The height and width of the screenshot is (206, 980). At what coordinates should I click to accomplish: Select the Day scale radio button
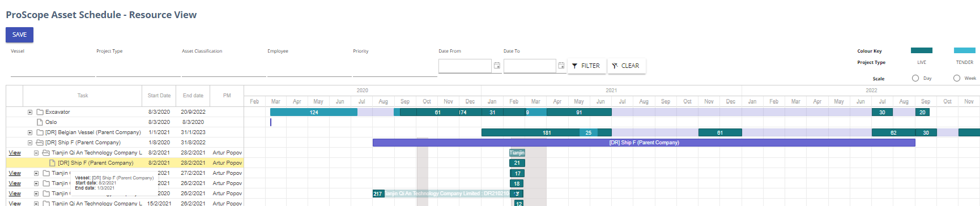[x=915, y=78]
